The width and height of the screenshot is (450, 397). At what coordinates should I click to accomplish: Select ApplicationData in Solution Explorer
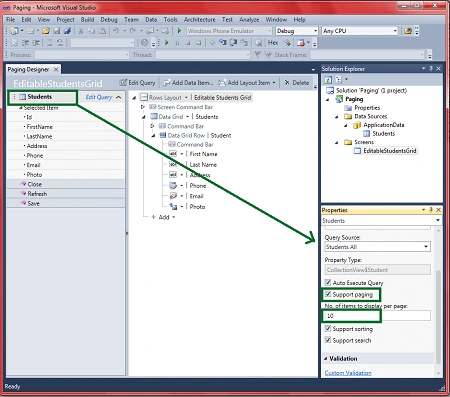384,125
